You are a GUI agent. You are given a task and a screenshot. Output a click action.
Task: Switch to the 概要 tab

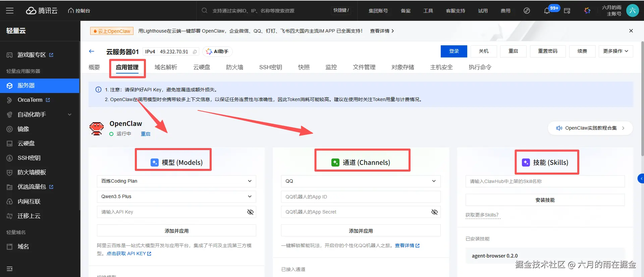pos(94,67)
